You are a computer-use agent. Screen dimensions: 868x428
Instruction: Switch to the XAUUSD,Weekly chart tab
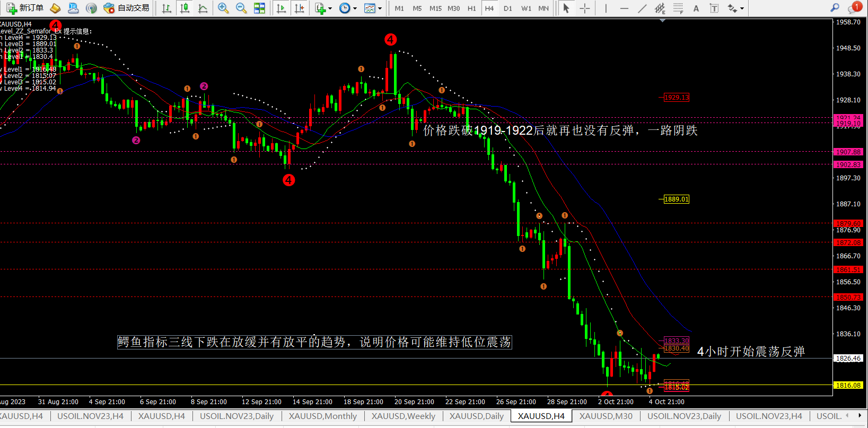click(404, 416)
